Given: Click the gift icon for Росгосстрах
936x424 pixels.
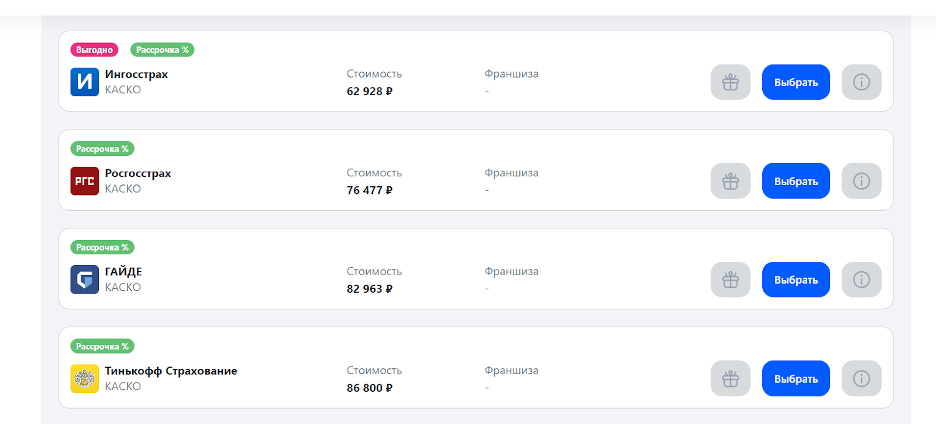Looking at the screenshot, I should pos(730,181).
